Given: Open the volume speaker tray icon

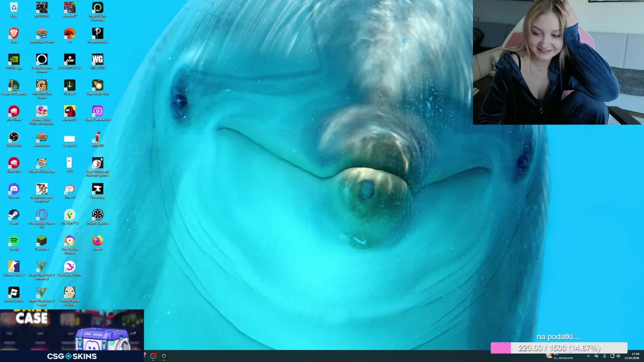Looking at the screenshot, I should pyautogui.click(x=618, y=356).
